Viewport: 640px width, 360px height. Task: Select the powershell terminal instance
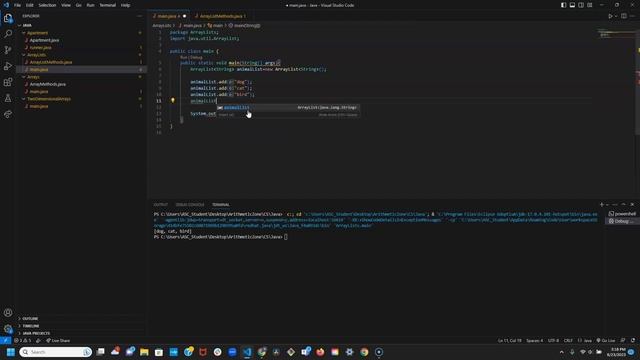(622, 213)
